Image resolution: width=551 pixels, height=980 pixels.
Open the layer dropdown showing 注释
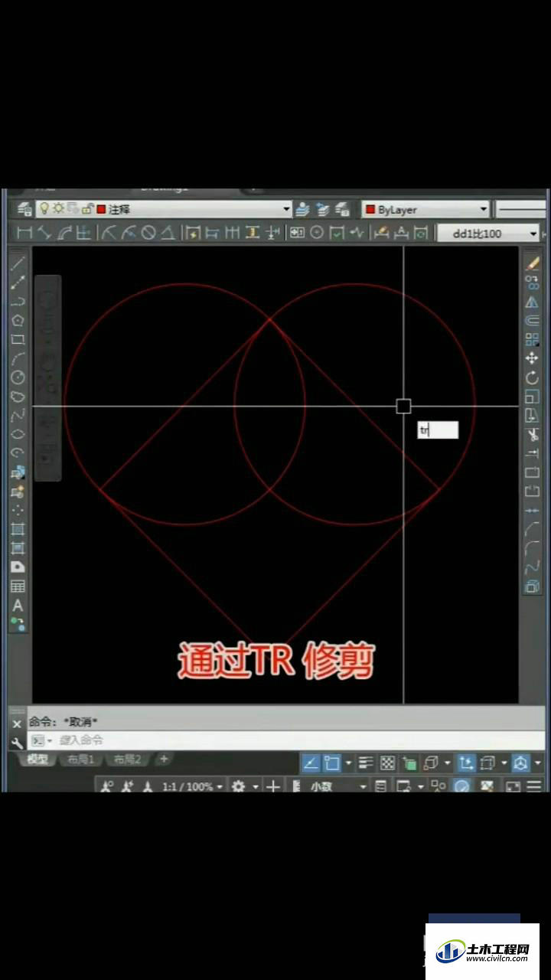pyautogui.click(x=164, y=209)
